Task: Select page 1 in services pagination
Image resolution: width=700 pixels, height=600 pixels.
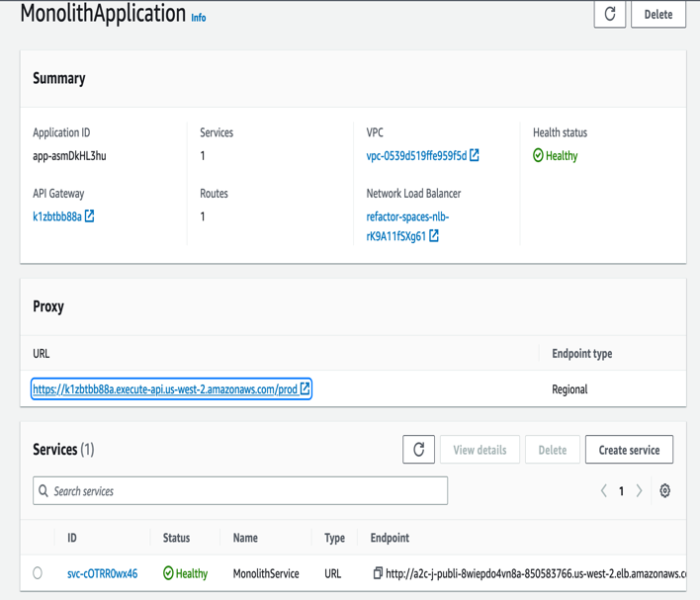Action: pos(621,491)
